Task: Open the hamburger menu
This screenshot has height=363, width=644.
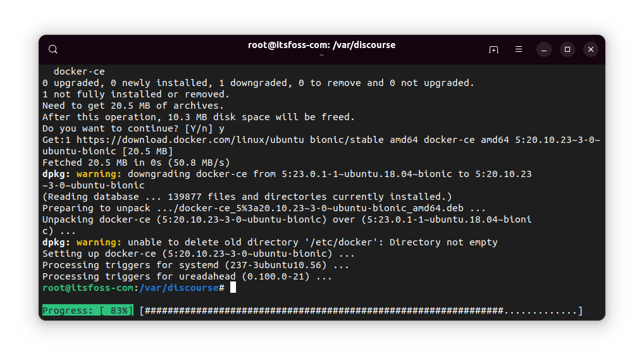Action: point(519,49)
